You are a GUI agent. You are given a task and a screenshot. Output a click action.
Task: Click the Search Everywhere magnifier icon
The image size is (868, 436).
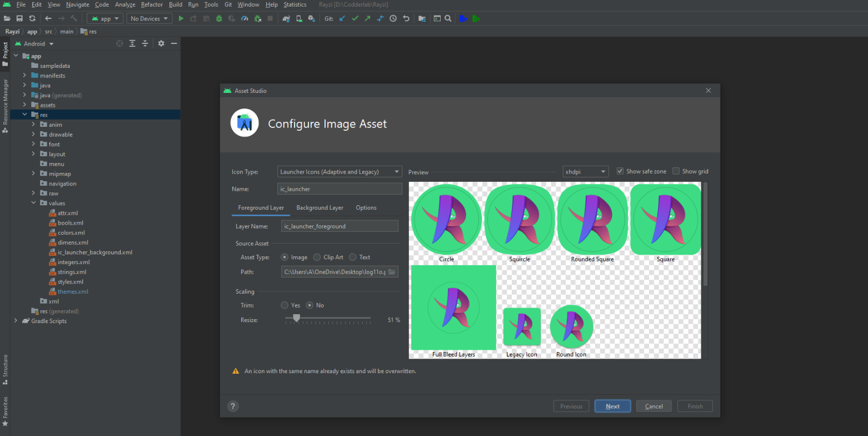(448, 18)
